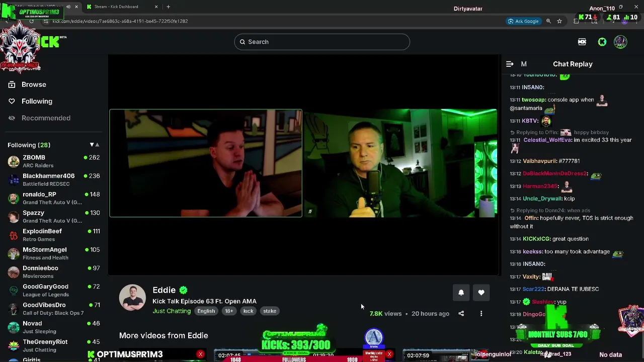Screen dimensions: 644x362
Task: Bookmark this page with the star icon
Action: pos(559,21)
